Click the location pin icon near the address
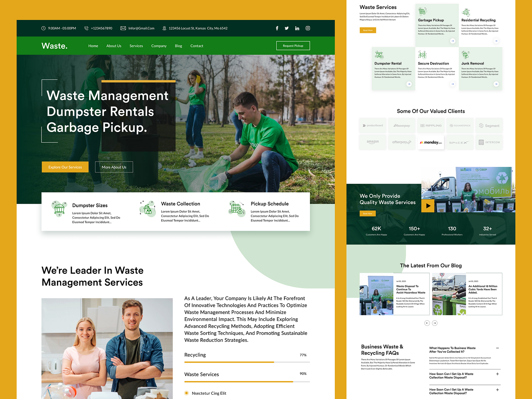 164,28
